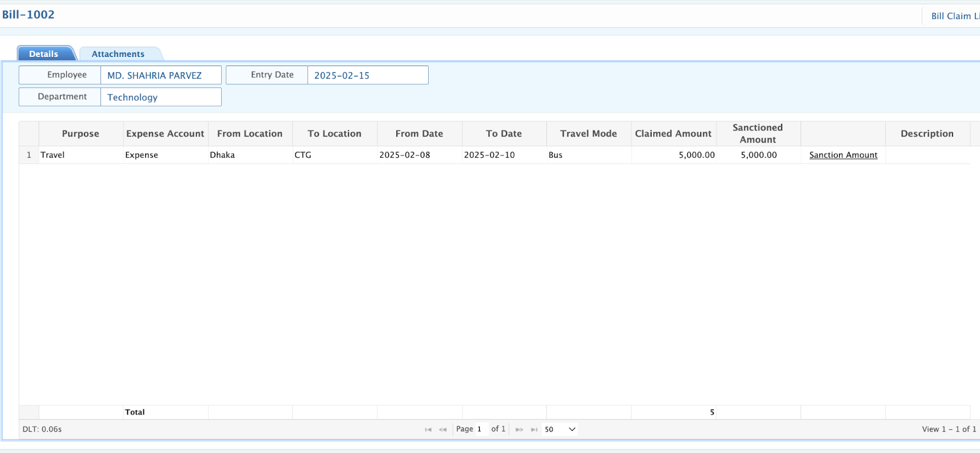Open the Bill Claim List link

(954, 16)
